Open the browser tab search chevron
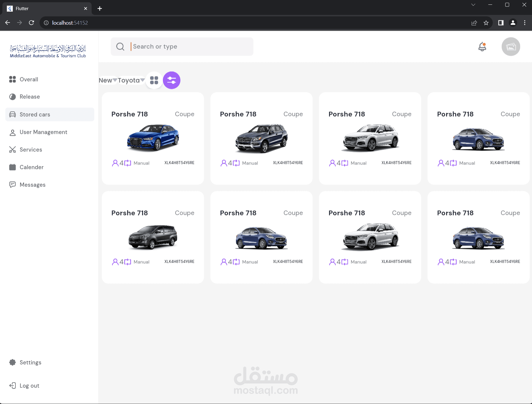 tap(473, 5)
